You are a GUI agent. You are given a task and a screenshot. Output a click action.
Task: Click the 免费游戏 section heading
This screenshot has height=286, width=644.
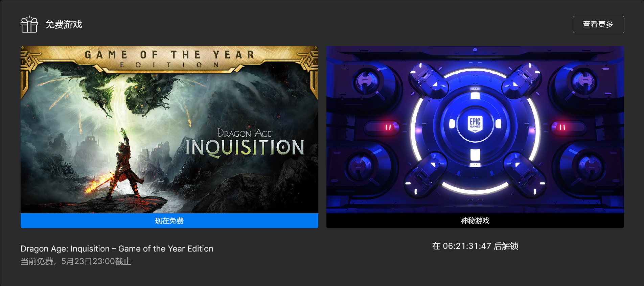click(x=64, y=24)
